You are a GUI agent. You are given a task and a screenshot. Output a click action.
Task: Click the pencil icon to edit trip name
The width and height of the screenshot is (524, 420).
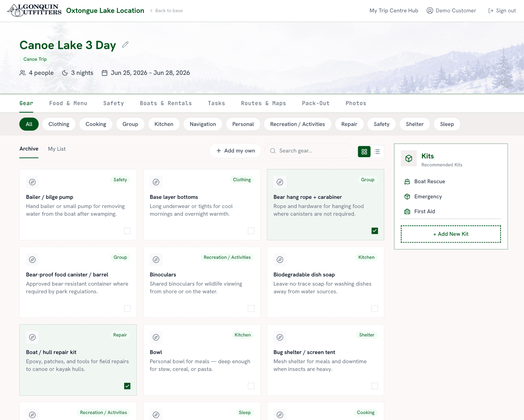[125, 45]
